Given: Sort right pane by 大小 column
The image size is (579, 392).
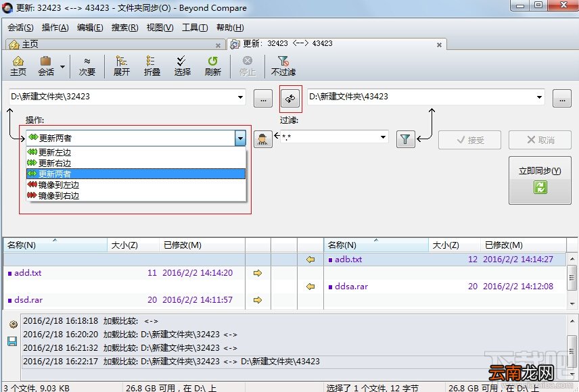Looking at the screenshot, I should pyautogui.click(x=455, y=245).
